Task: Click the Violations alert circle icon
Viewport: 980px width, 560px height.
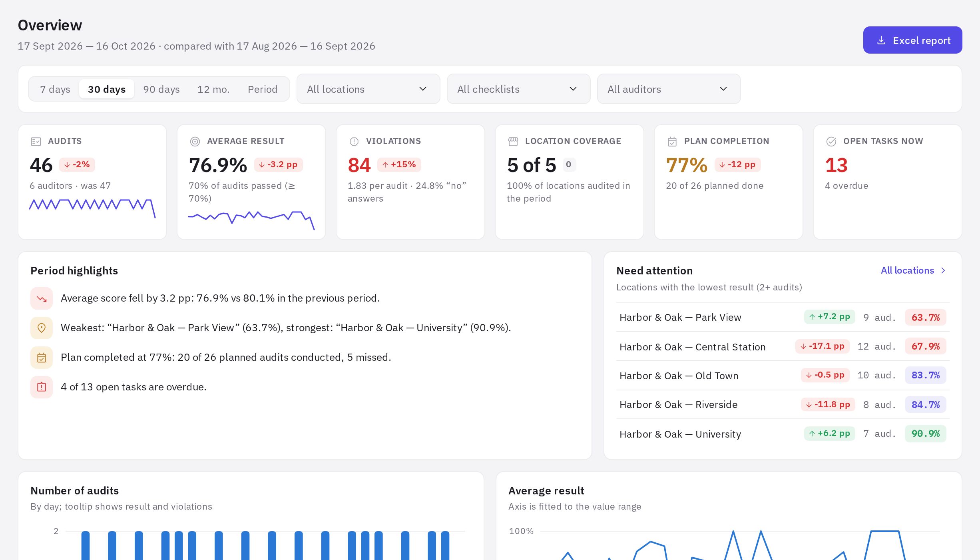Action: (354, 141)
